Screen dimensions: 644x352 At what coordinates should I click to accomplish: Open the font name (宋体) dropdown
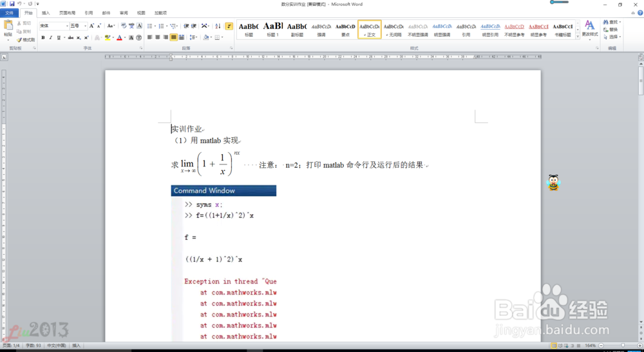click(x=67, y=26)
